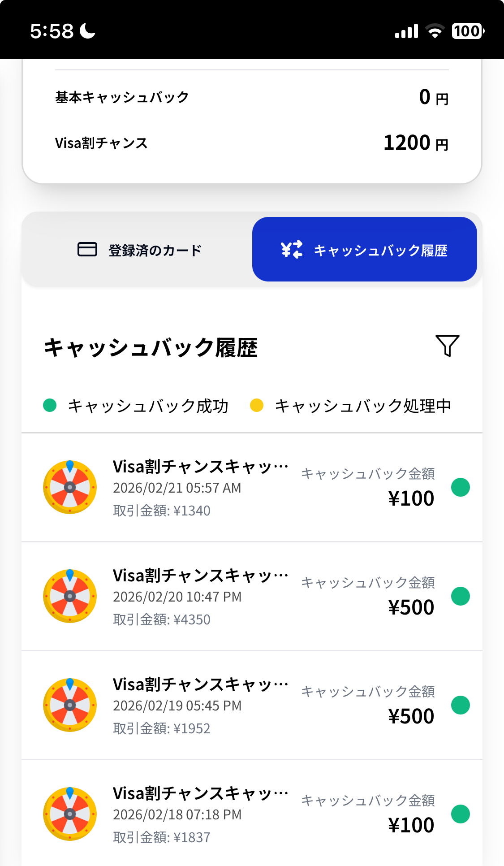Tap the ¥500 cashback amount for 2026/02/19
The height and width of the screenshot is (866, 504).
(x=411, y=716)
